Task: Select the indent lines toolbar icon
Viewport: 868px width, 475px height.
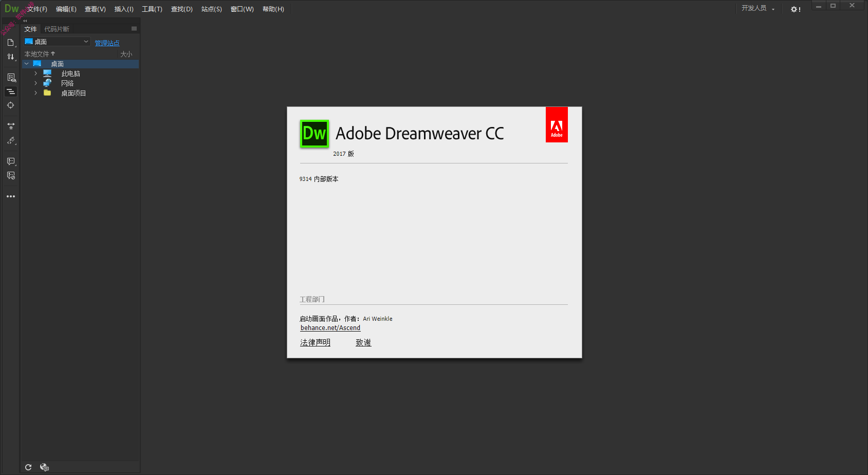Action: tap(11, 92)
